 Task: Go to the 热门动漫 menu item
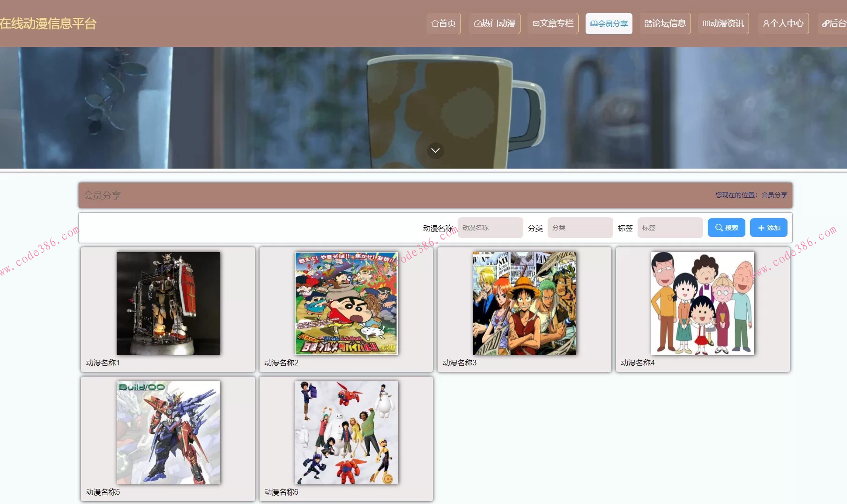pos(495,23)
